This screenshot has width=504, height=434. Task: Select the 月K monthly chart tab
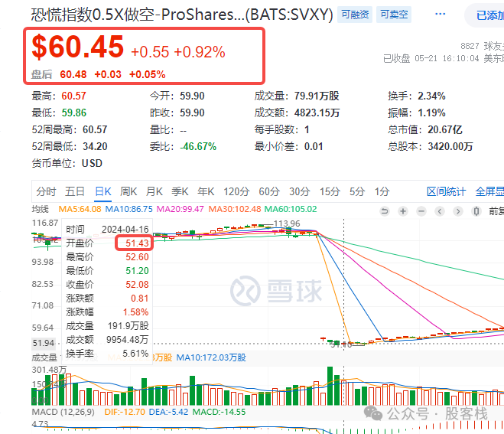point(154,191)
